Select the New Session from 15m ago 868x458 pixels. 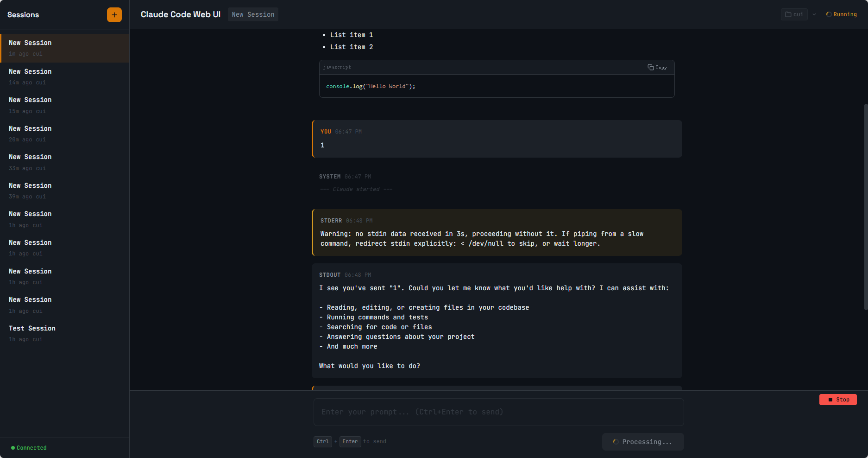[x=65, y=105]
